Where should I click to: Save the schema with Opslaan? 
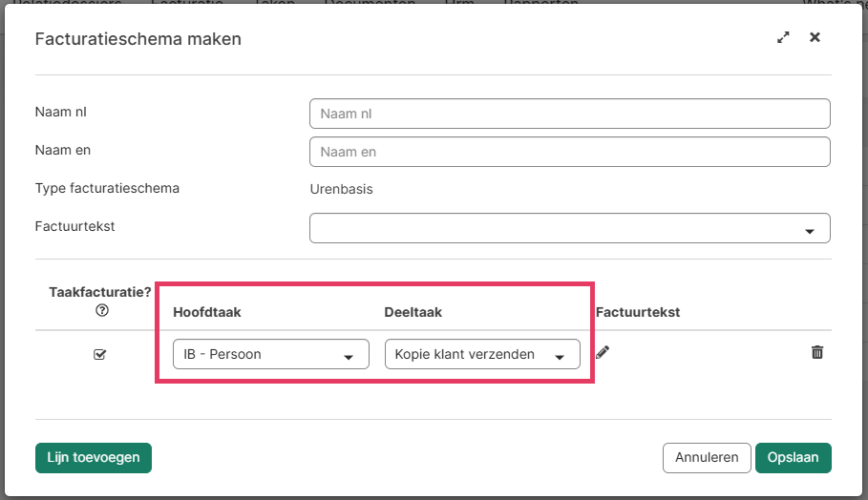(793, 457)
